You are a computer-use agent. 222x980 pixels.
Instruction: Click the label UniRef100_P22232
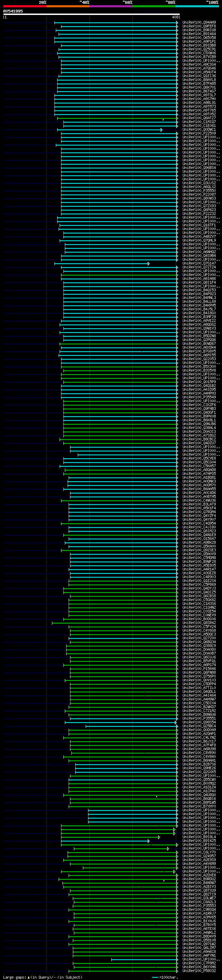pyautogui.click(x=199, y=213)
